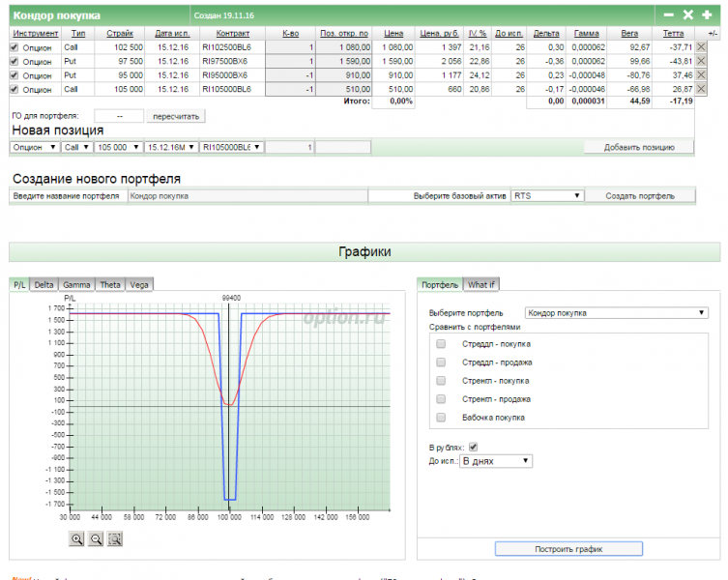Open the В днях expiry dropdown
This screenshot has height=580, width=728.
[496, 461]
